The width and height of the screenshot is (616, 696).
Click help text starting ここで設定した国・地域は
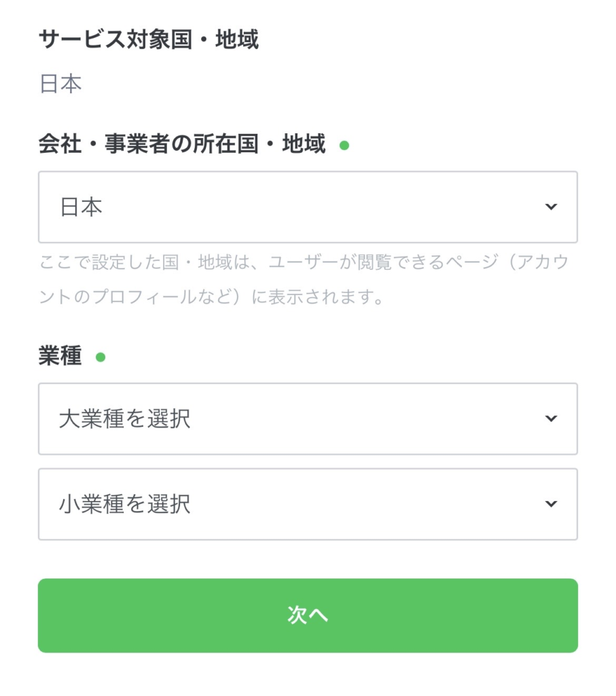coord(303,262)
